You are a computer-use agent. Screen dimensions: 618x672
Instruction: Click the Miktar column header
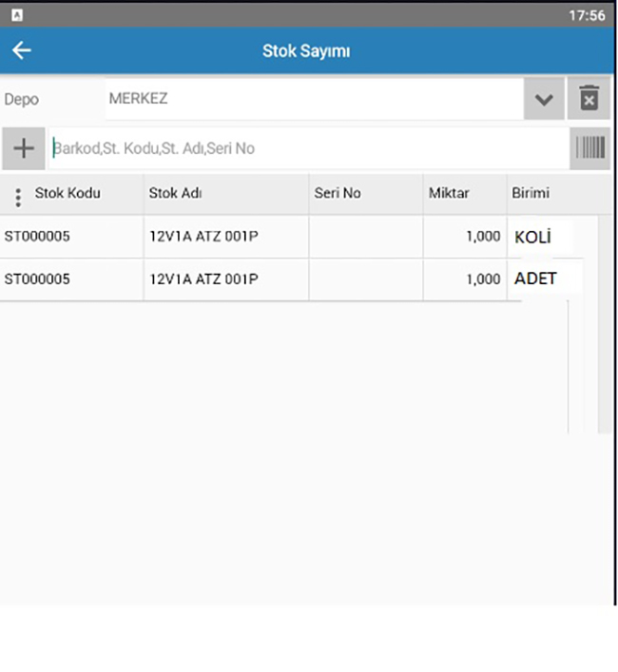pyautogui.click(x=449, y=193)
